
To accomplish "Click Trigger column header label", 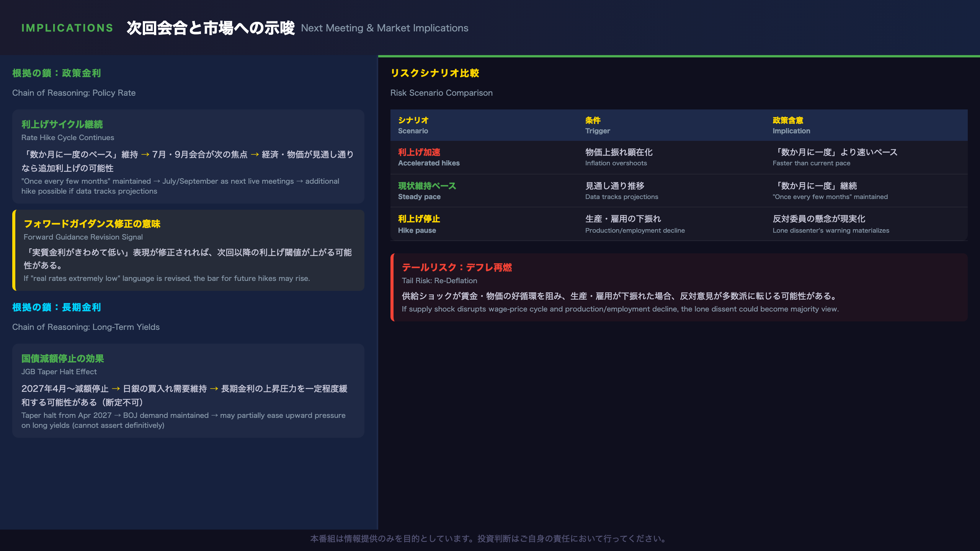I will pos(598,131).
